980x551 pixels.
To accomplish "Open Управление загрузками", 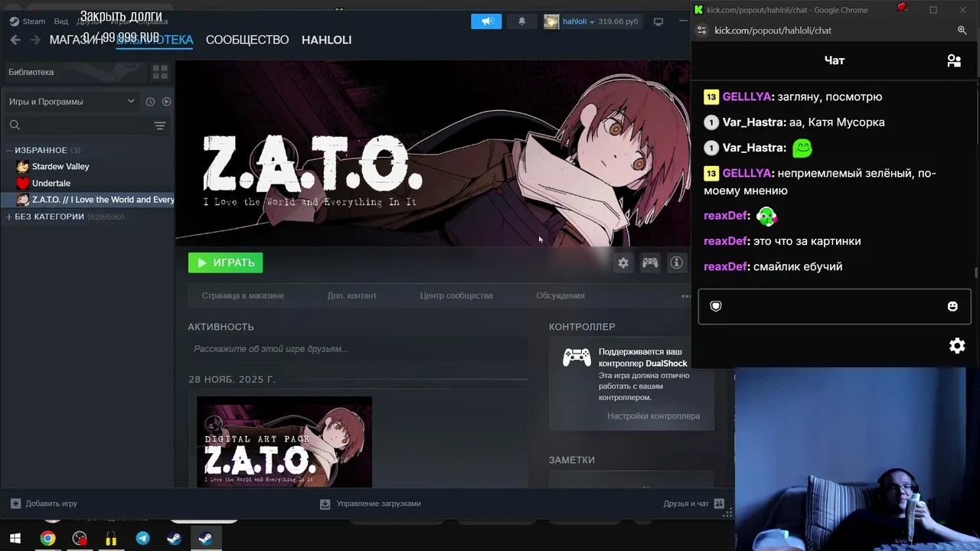I will (x=379, y=504).
